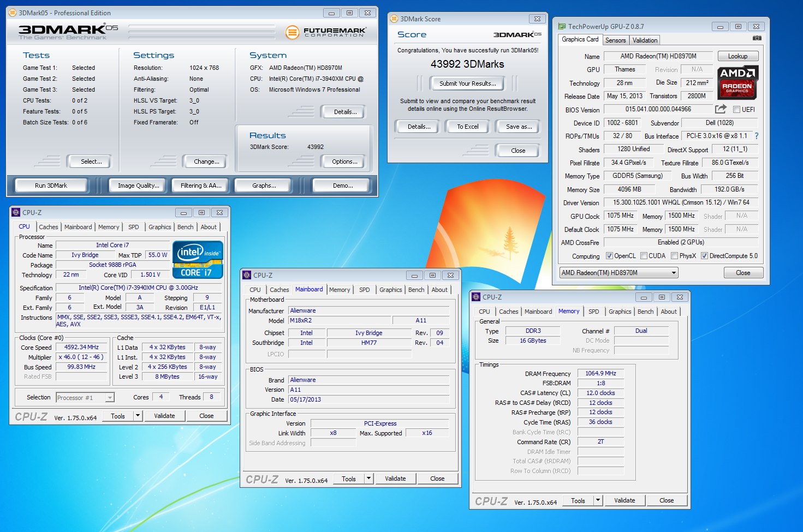This screenshot has width=803, height=532.
Task: Click the Run 3DMark button
Action: click(51, 186)
